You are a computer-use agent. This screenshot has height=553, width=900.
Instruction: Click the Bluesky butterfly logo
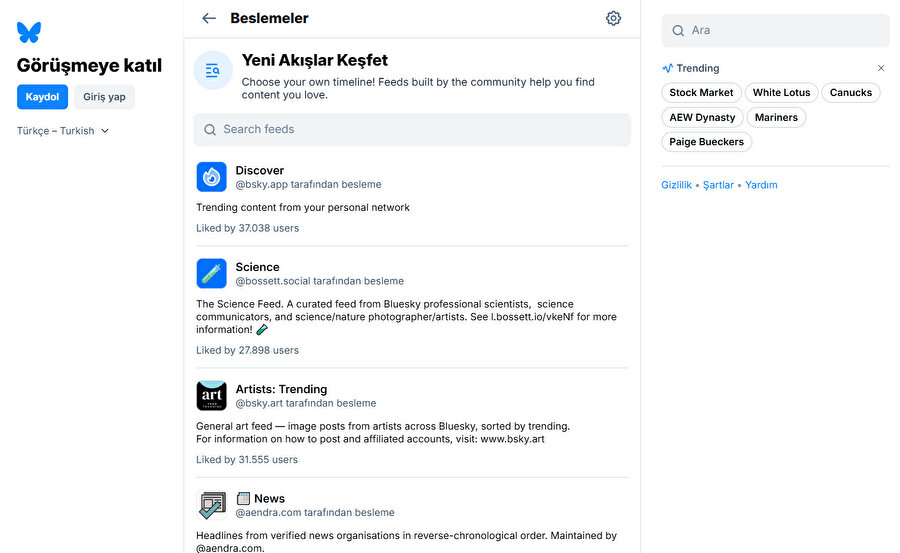29,32
